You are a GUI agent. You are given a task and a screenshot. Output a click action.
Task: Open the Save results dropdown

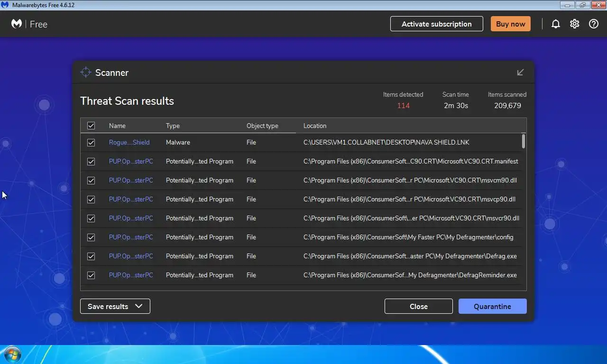coord(115,306)
